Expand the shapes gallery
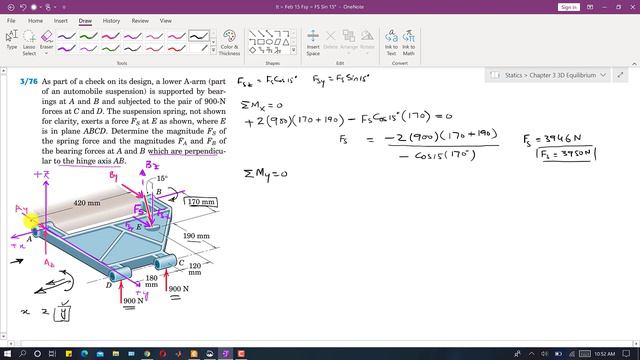This screenshot has width=640, height=360. [x=293, y=50]
